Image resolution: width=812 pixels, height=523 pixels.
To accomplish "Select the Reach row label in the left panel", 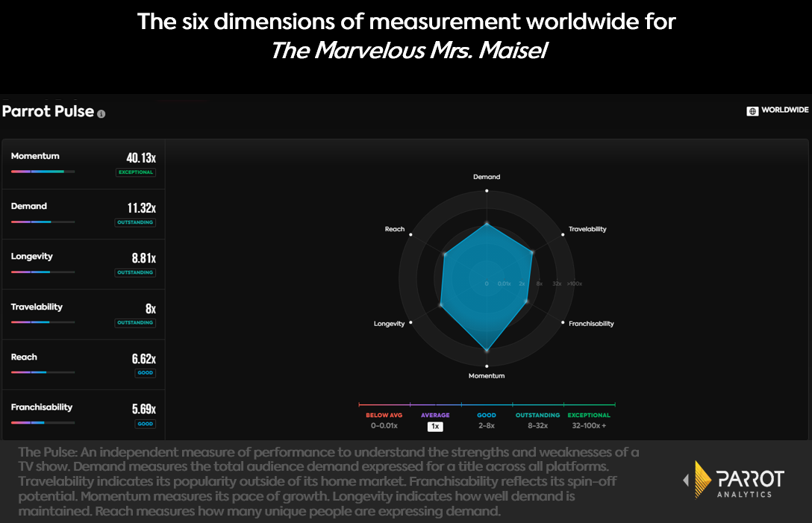I will point(24,357).
